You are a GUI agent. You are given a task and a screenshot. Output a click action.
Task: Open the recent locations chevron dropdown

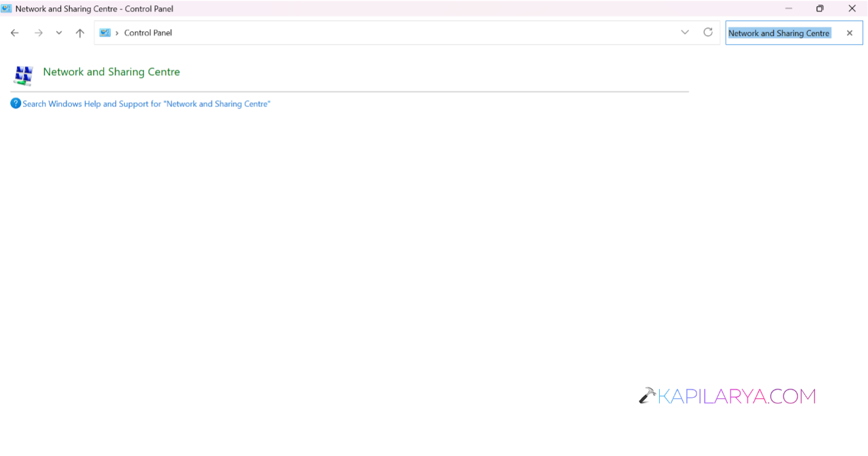point(59,33)
